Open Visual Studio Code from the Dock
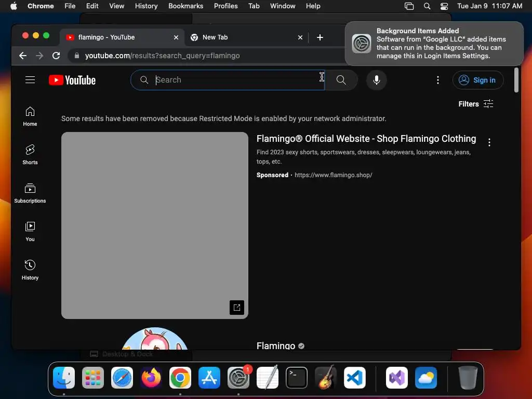532x399 pixels. pos(355,378)
